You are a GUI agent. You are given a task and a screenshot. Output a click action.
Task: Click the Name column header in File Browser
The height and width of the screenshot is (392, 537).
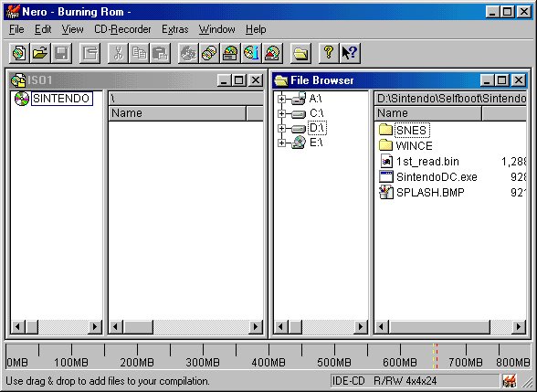pos(427,113)
